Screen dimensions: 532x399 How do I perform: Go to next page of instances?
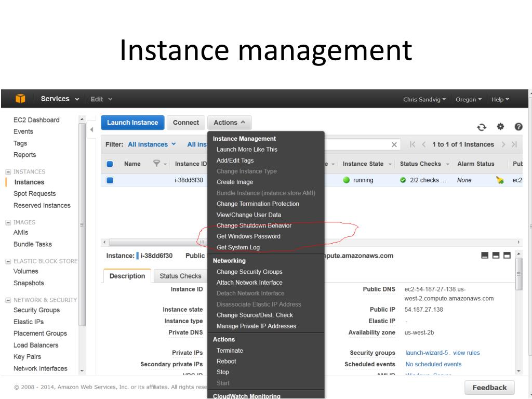[x=503, y=144]
